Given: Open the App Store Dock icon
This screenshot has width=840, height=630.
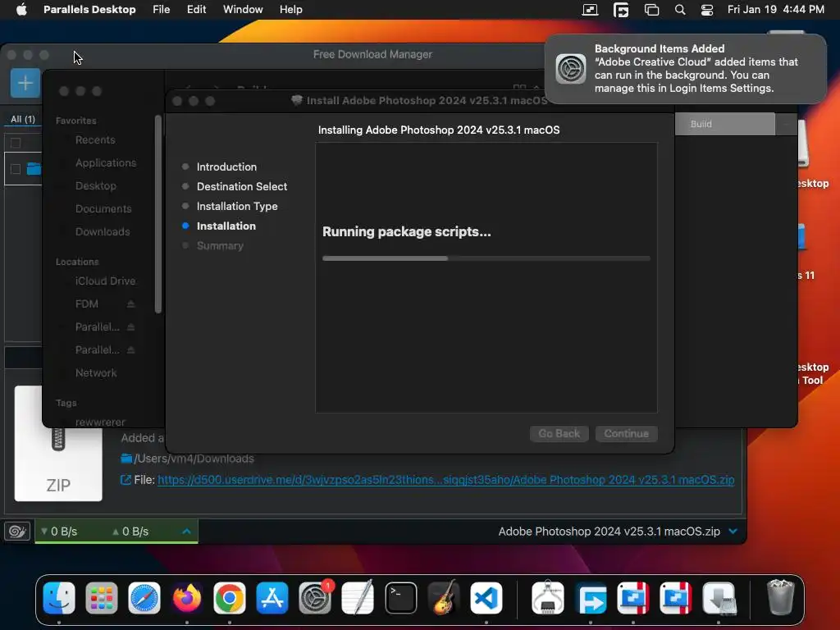Looking at the screenshot, I should 272,598.
